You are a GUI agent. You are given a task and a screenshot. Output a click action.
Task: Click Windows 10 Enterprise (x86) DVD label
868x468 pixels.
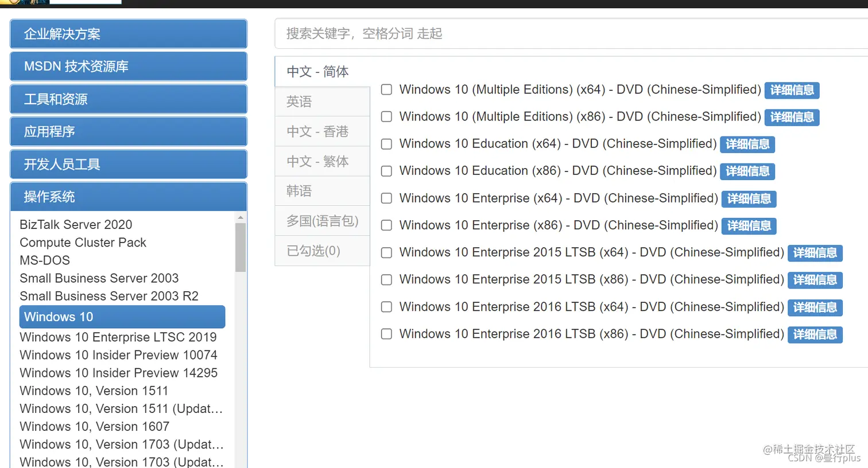tap(559, 225)
